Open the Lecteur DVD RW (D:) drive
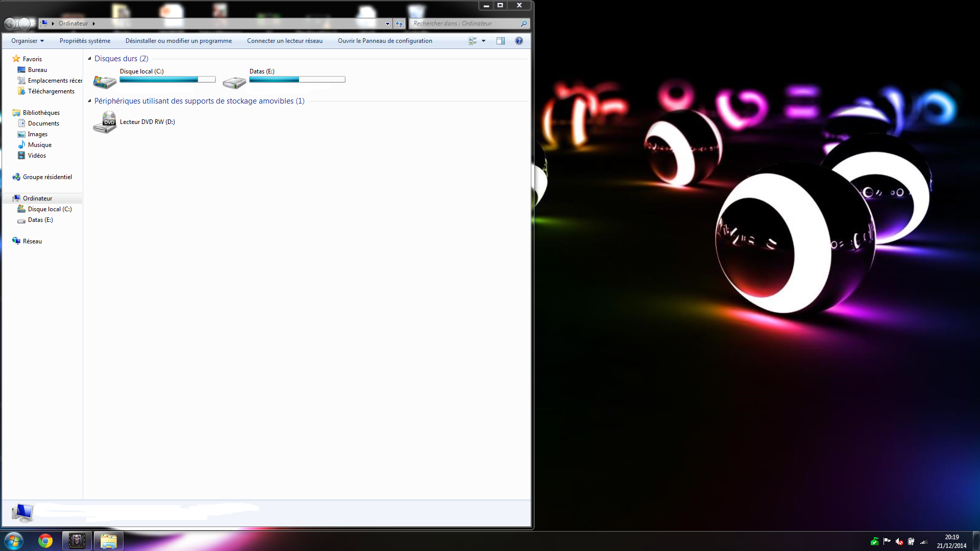The width and height of the screenshot is (980, 551). point(105,122)
